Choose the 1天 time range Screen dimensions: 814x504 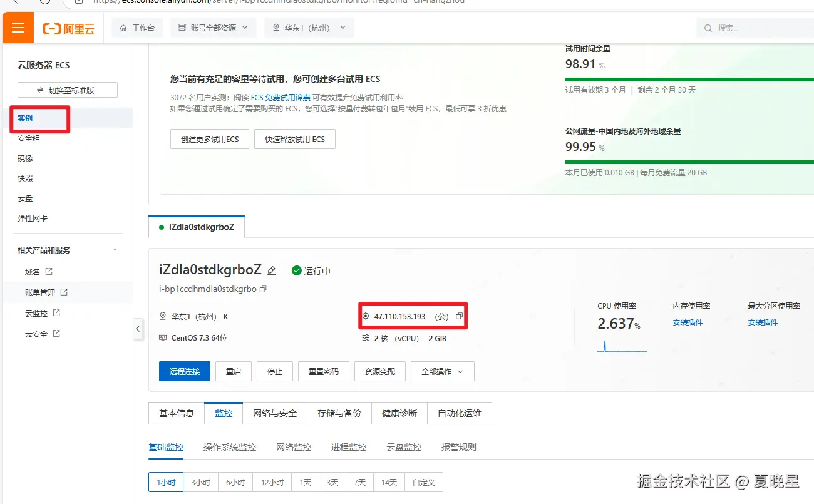(x=306, y=482)
